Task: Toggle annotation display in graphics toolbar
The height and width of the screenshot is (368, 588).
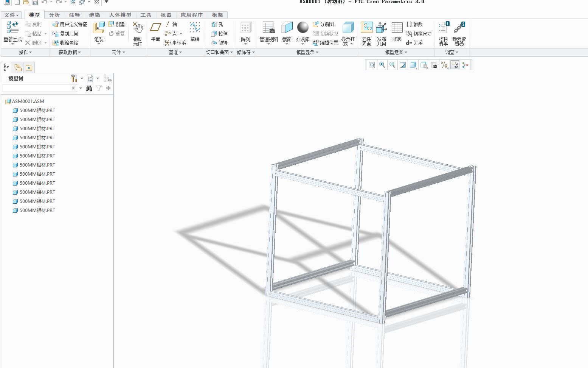Action: (x=455, y=65)
